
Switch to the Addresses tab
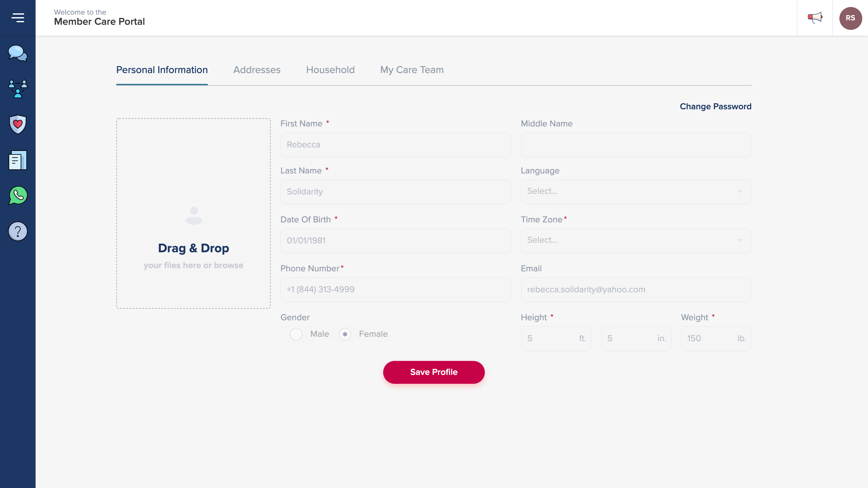pos(257,70)
